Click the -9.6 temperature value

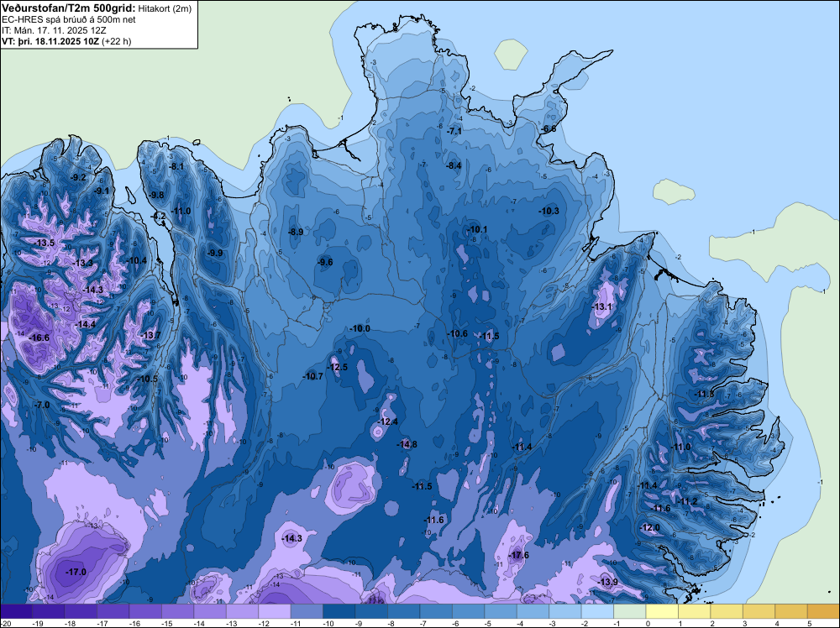(x=325, y=262)
